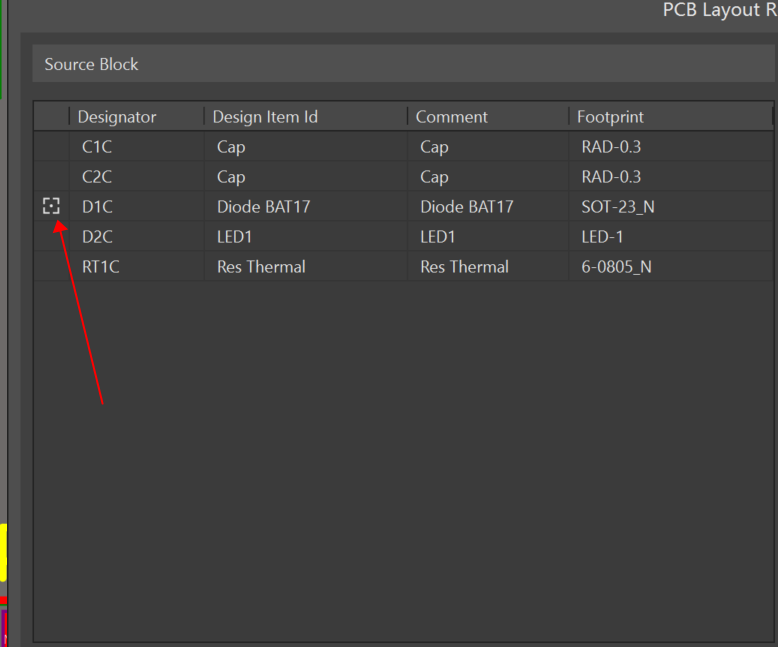Click the Footprint column header
Image resolution: width=778 pixels, height=647 pixels.
click(x=610, y=117)
